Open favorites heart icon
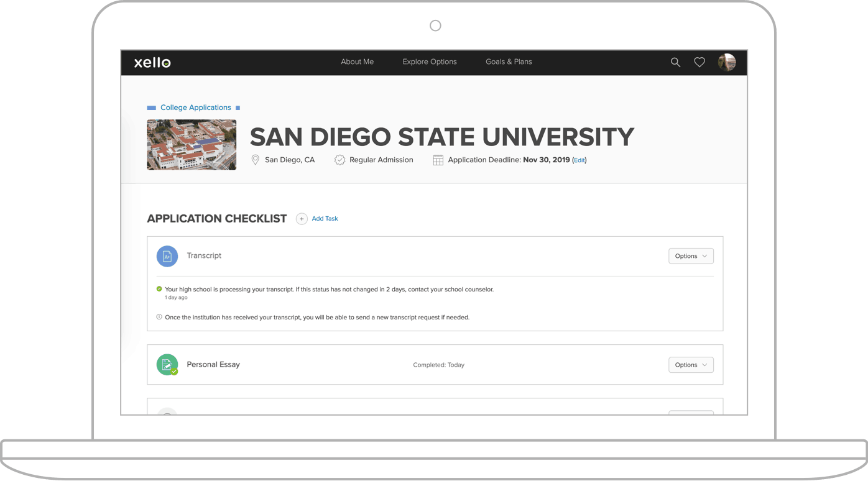 pyautogui.click(x=699, y=62)
